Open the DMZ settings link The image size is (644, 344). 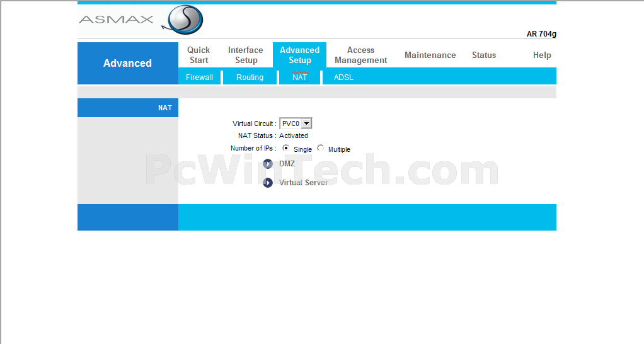click(x=287, y=164)
